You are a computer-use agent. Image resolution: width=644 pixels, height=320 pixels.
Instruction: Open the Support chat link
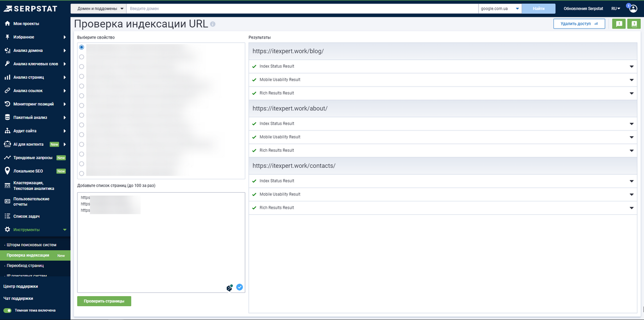(x=18, y=298)
